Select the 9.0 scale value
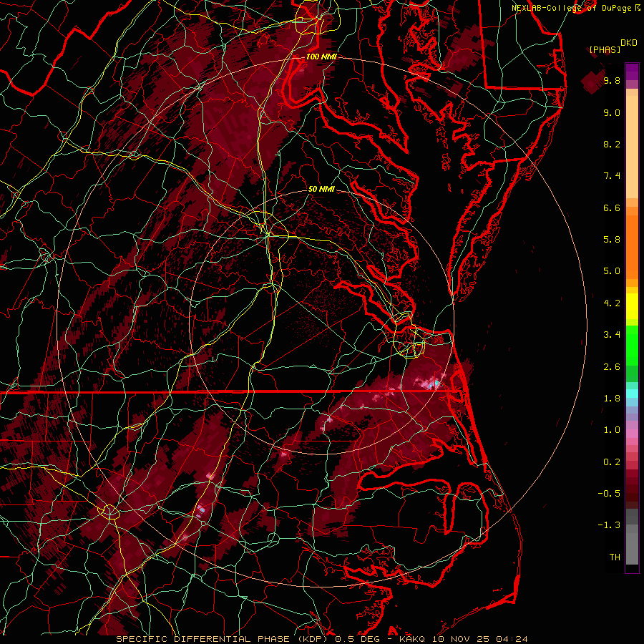This screenshot has height=644, width=644. (612, 112)
